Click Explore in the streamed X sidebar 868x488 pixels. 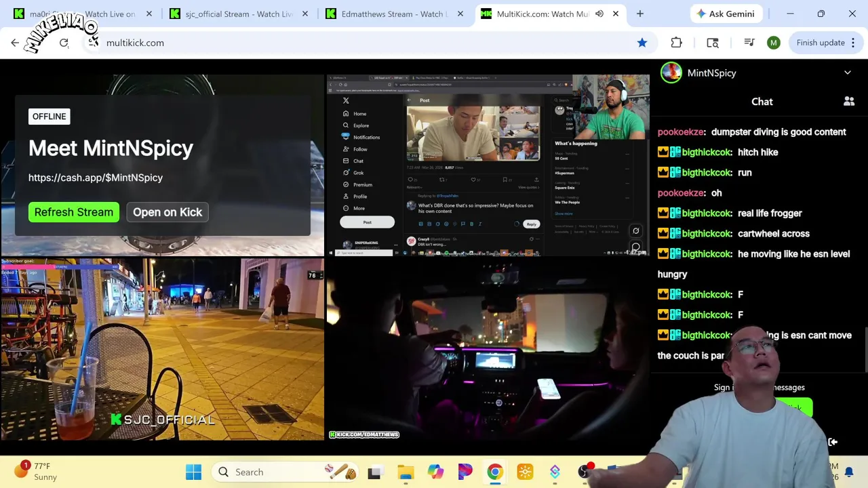(x=361, y=125)
